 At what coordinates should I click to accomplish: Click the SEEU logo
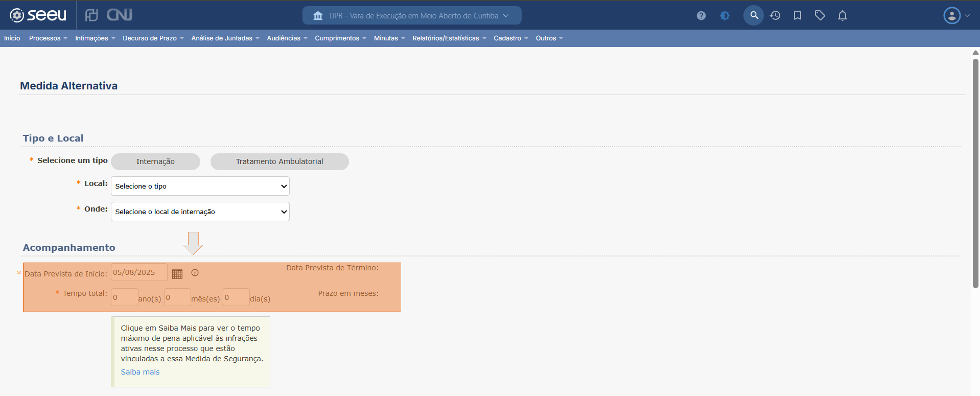coord(38,15)
